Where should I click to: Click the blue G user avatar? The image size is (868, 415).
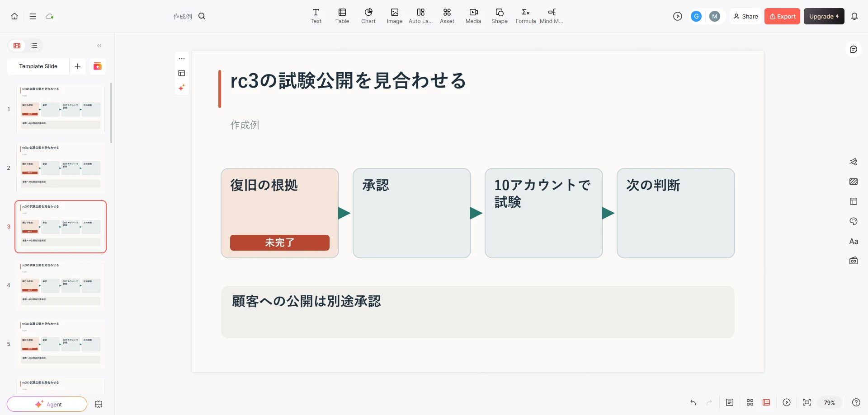click(696, 16)
